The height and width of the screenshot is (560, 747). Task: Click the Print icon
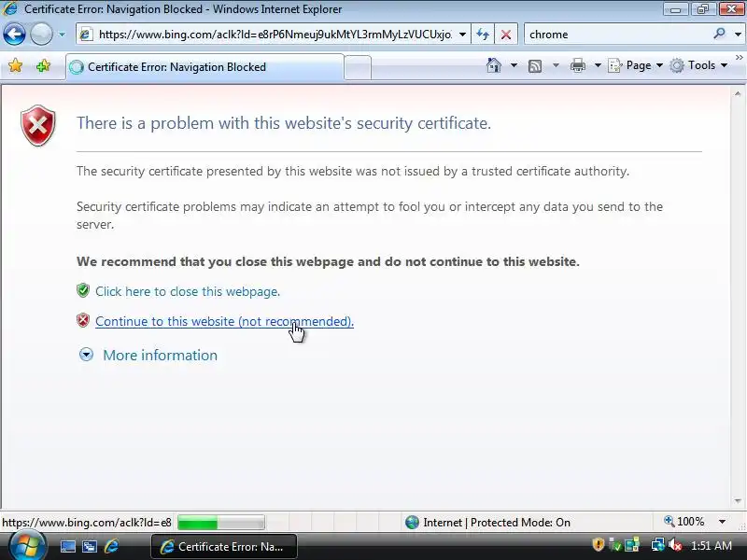578,65
